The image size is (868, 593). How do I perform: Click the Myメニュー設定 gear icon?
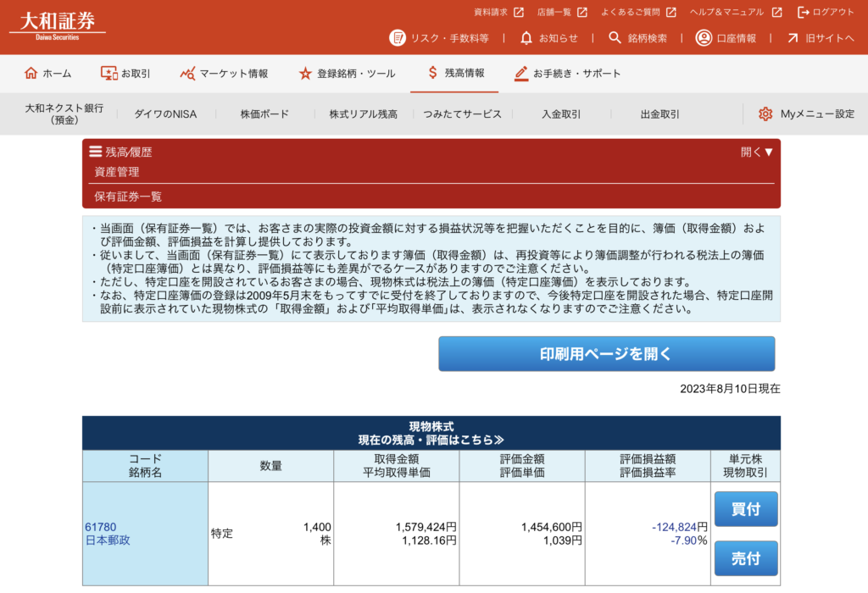[x=765, y=114]
